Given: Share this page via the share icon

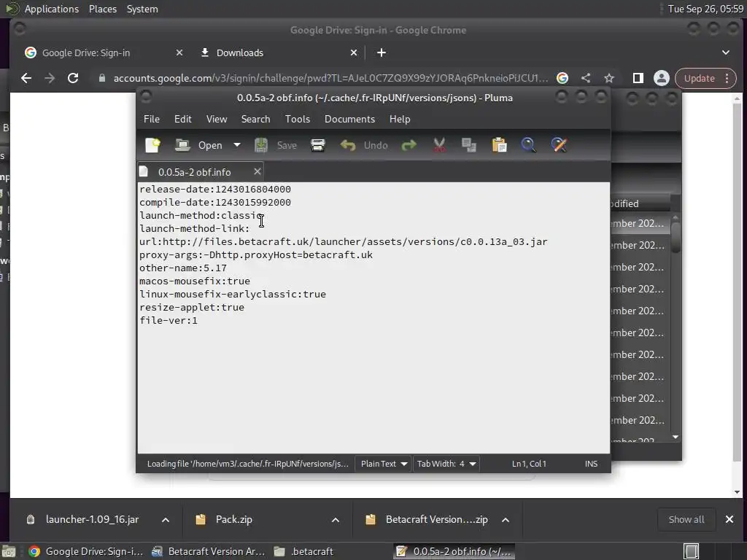Looking at the screenshot, I should tap(586, 78).
